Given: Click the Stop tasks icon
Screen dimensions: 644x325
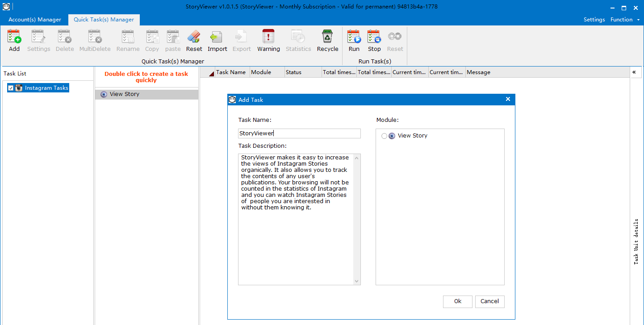Looking at the screenshot, I should coord(374,36).
